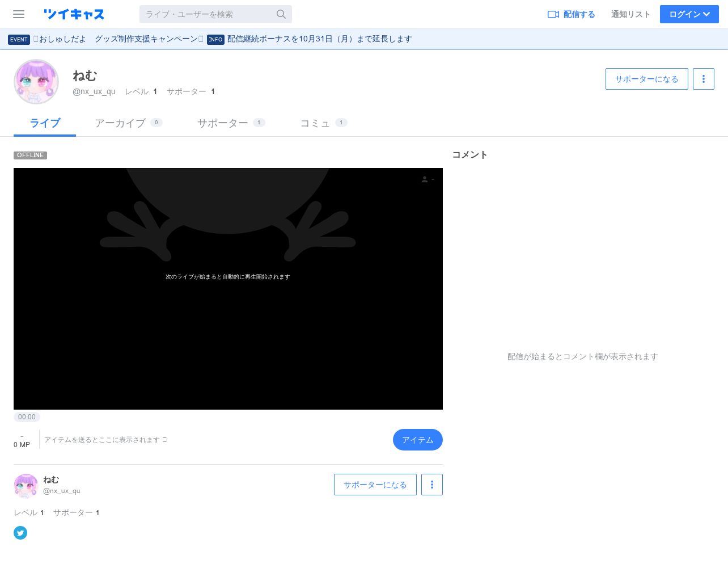
Task: Open 通知リスト
Action: coord(630,14)
